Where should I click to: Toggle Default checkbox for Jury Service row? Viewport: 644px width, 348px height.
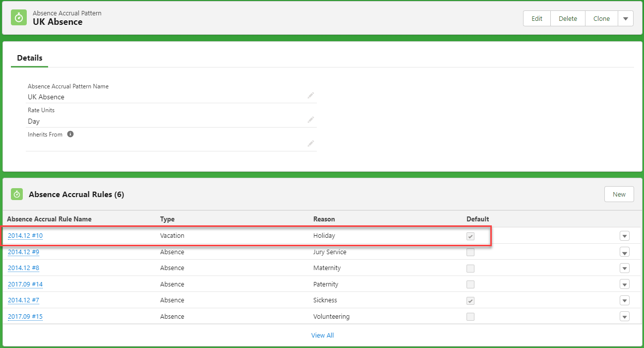[470, 252]
